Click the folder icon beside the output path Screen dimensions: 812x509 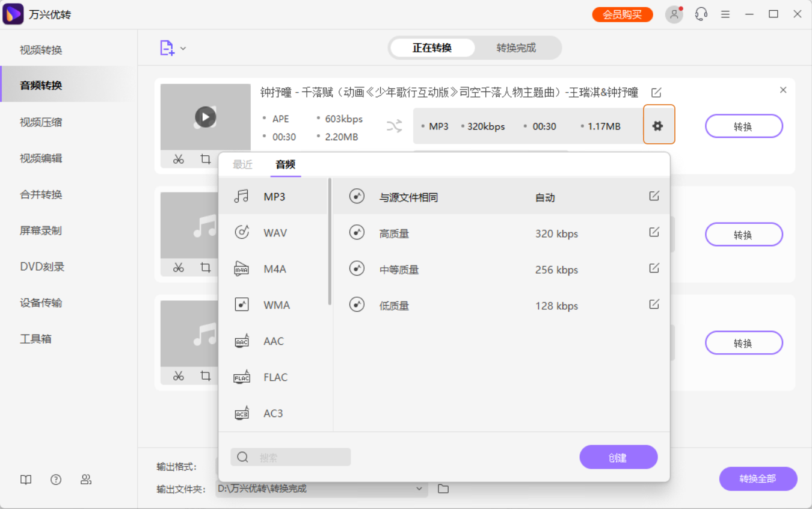(443, 489)
